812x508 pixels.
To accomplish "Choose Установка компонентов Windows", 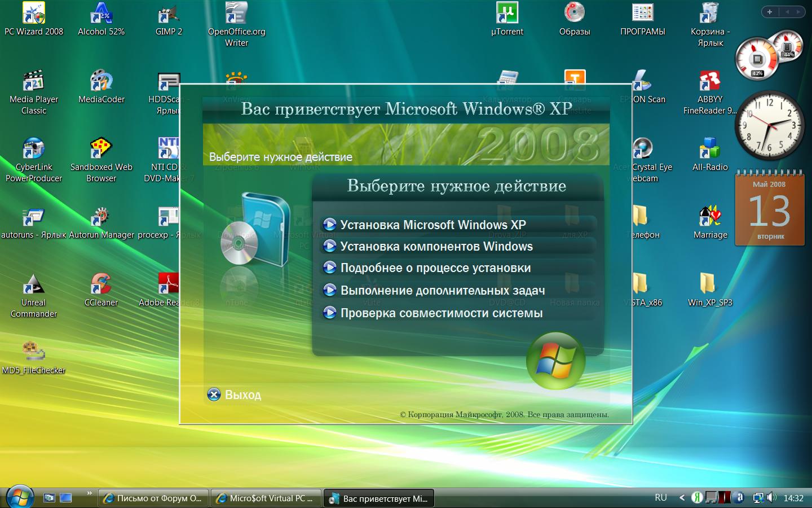I will 458,246.
